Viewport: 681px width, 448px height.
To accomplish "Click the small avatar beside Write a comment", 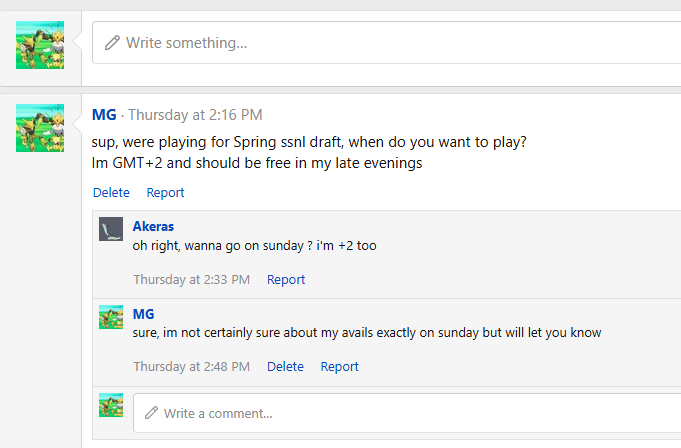I will click(111, 405).
